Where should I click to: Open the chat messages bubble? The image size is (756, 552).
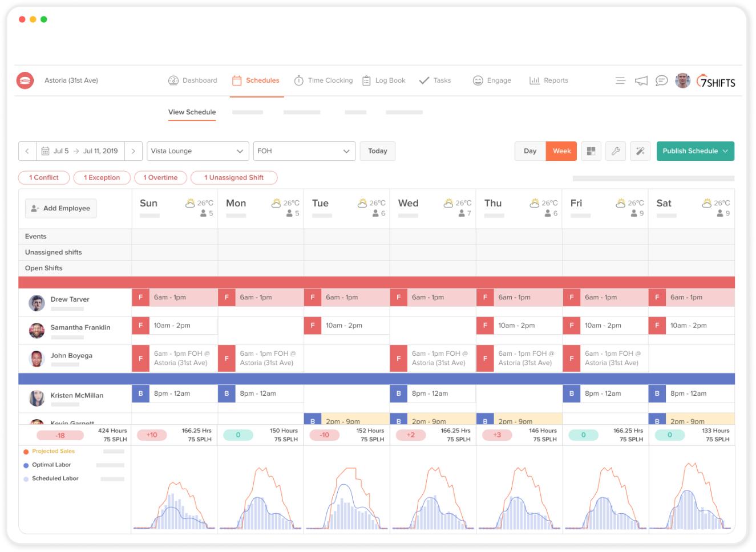pos(661,80)
